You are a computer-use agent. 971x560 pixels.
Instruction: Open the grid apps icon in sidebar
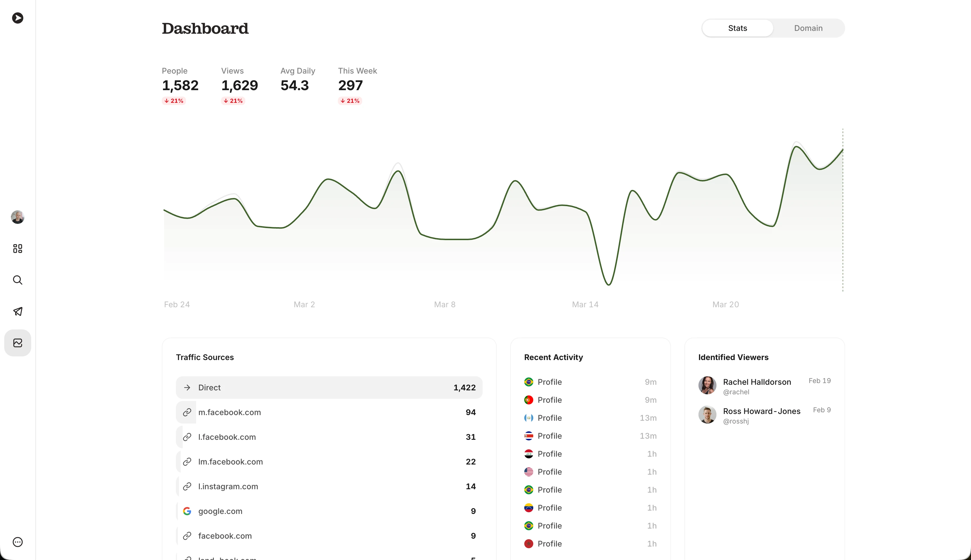click(18, 249)
